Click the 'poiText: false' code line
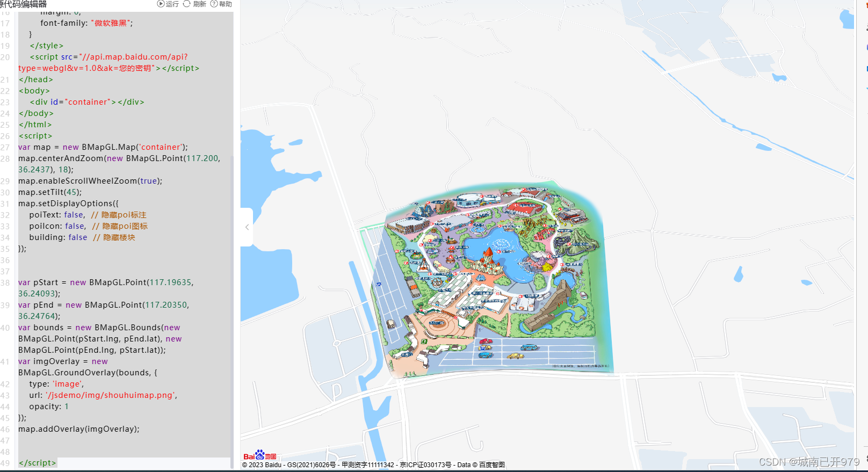The width and height of the screenshot is (868, 472). click(88, 215)
